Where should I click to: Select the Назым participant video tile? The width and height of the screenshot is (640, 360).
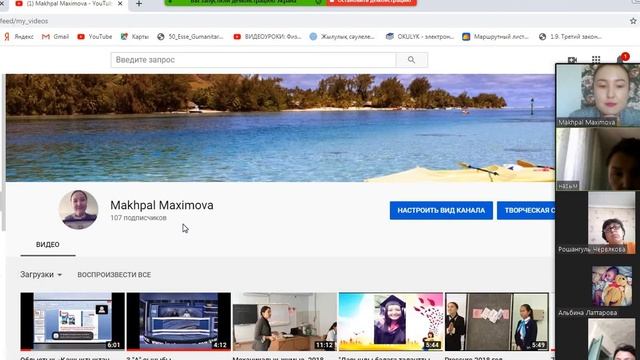coord(598,159)
